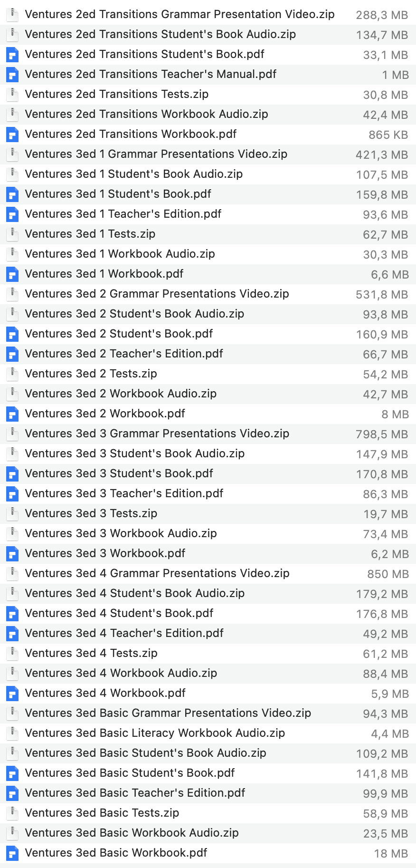Click the PDF icon of Ventures 3ed 3 Student's Book.pdf

pyautogui.click(x=12, y=474)
